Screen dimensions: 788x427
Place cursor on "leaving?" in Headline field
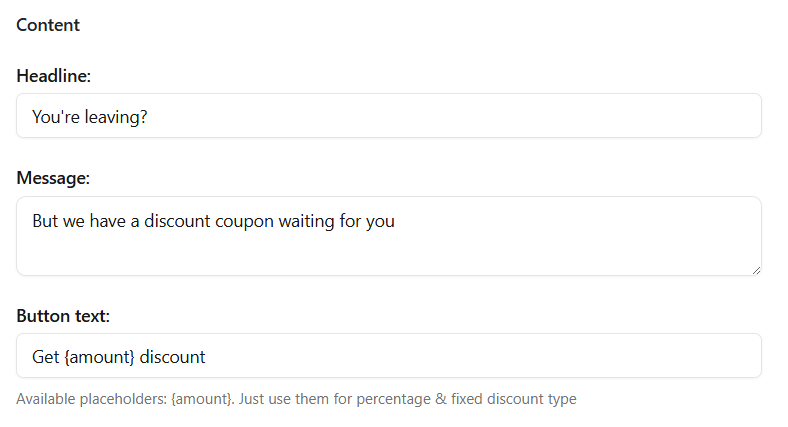[x=117, y=117]
